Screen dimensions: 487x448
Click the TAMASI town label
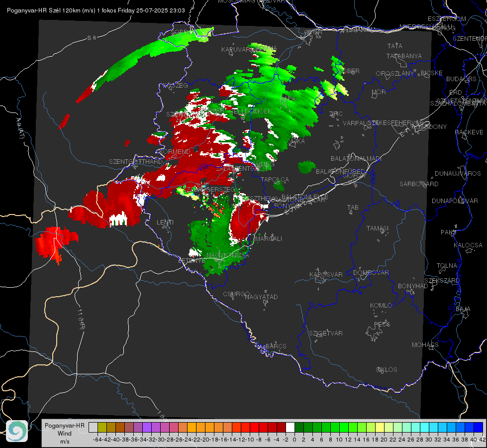coord(378,228)
